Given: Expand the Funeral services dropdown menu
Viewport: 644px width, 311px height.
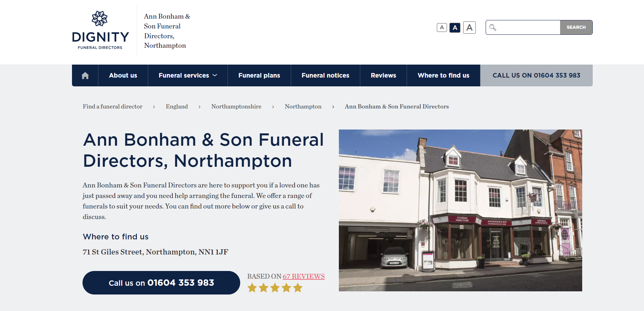Looking at the screenshot, I should pos(188,75).
